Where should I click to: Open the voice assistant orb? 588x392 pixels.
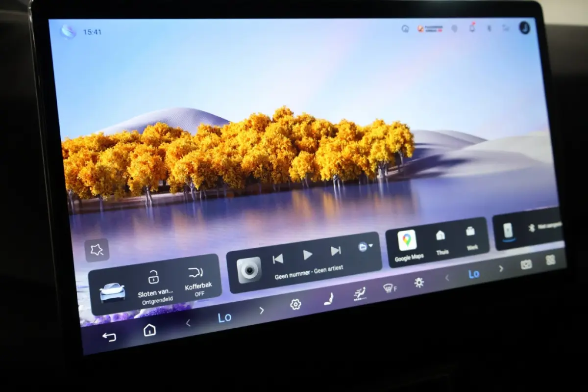[x=68, y=32]
